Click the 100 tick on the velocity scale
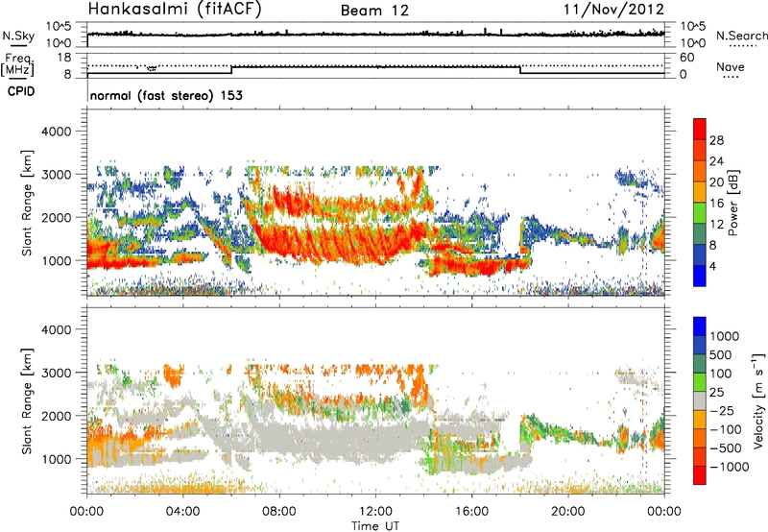The width and height of the screenshot is (768, 532). 721,374
